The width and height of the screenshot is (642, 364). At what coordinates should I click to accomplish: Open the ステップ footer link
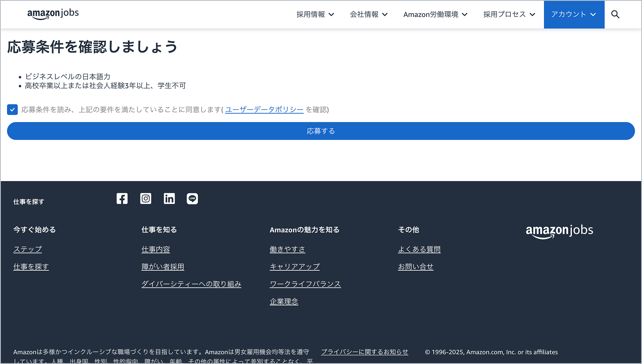(x=28, y=249)
